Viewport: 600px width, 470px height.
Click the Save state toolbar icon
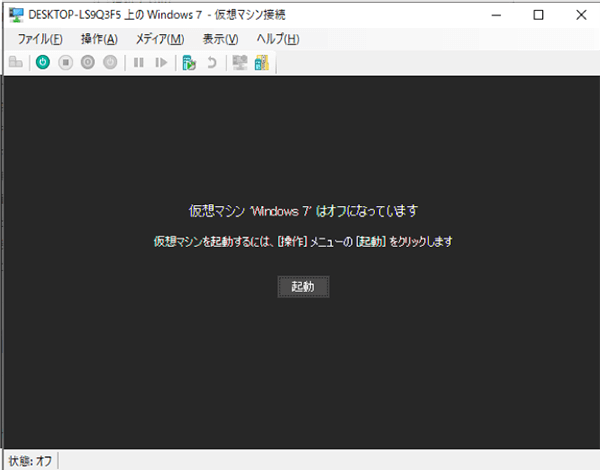[x=110, y=62]
